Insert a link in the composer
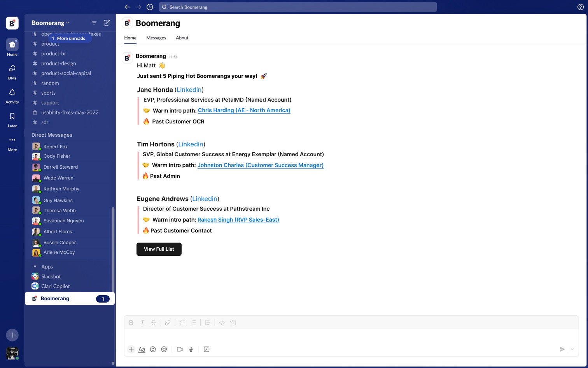This screenshot has height=368, width=588. coord(168,323)
